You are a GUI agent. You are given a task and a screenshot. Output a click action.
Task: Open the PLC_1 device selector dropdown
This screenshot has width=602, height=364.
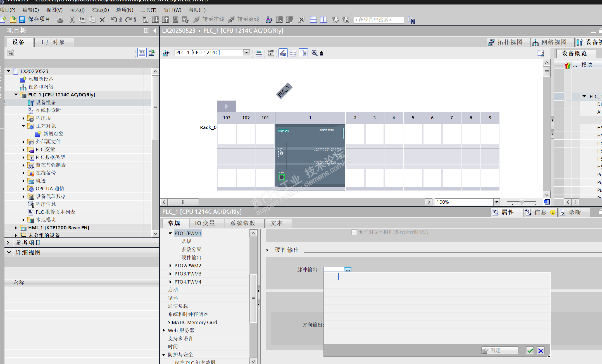pyautogui.click(x=246, y=53)
